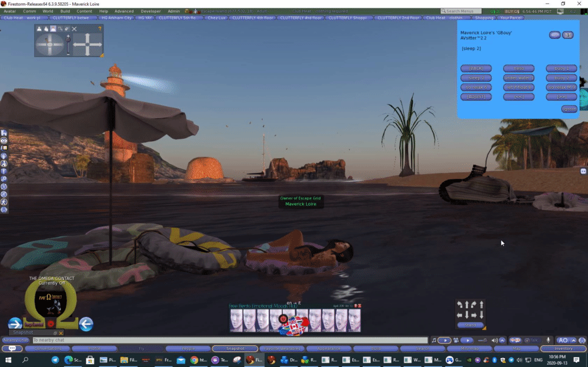Adjust the camera zoom slider
Screen dimensions: 588x367
68,45
